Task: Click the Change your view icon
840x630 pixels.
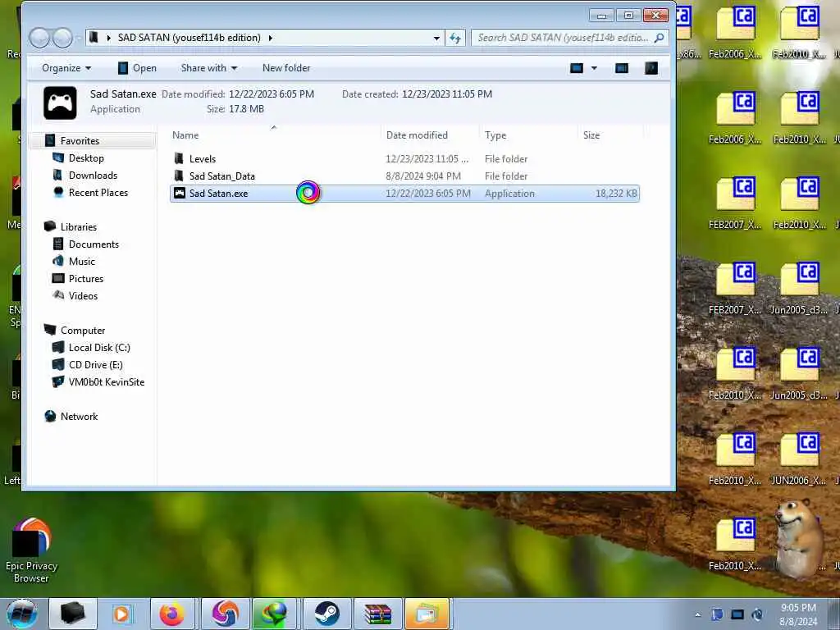Action: click(x=577, y=68)
